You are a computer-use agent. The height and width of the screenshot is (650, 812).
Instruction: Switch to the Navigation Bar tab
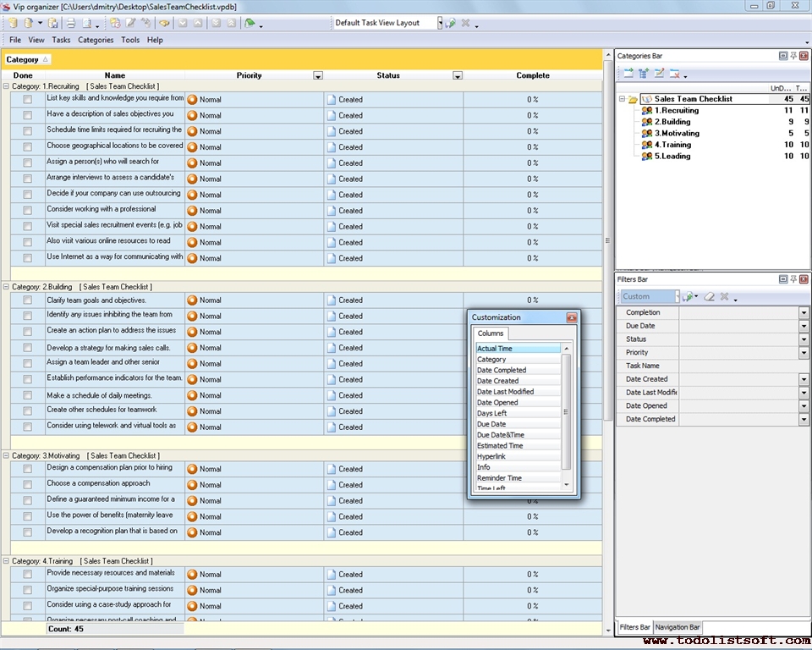click(678, 627)
